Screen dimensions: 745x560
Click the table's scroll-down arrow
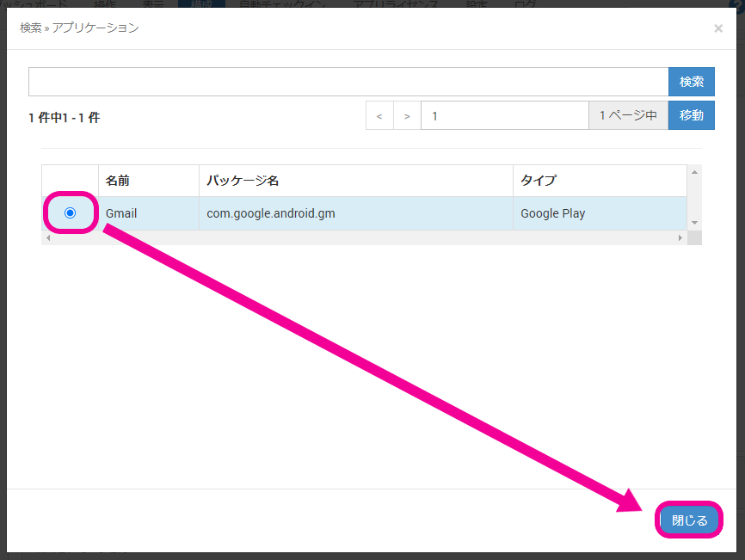pos(694,223)
